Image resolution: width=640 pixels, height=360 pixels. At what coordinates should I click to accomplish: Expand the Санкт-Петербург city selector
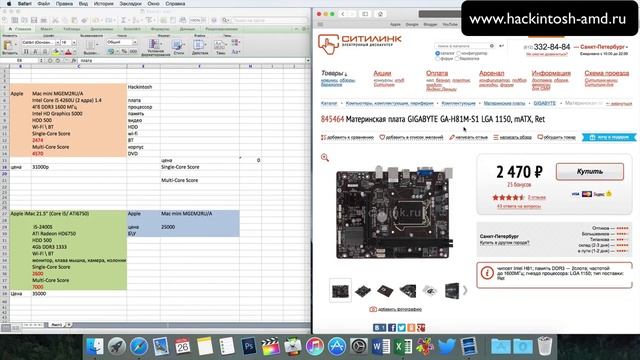(602, 47)
